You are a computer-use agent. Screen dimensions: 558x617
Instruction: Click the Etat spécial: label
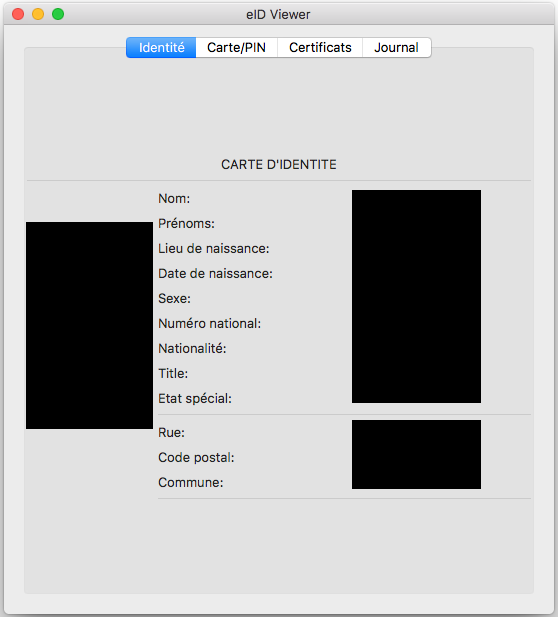195,399
